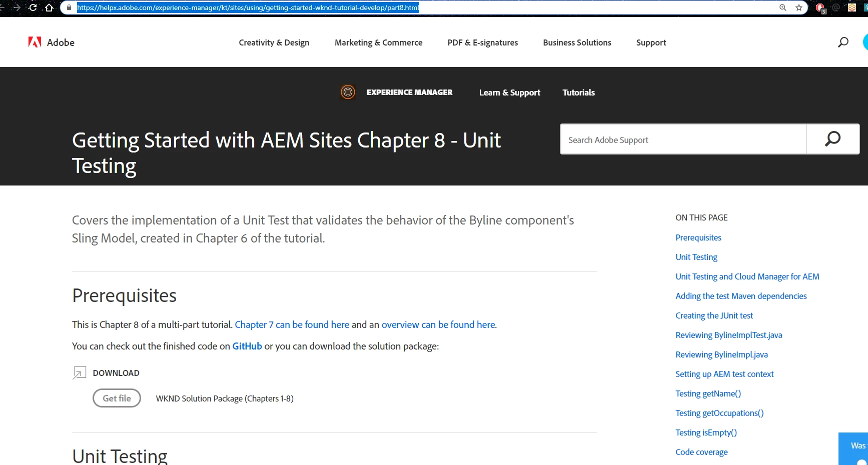The width and height of the screenshot is (868, 465).
Task: Jump to Unit Testing and Cloud Manager for AEM
Action: point(747,276)
